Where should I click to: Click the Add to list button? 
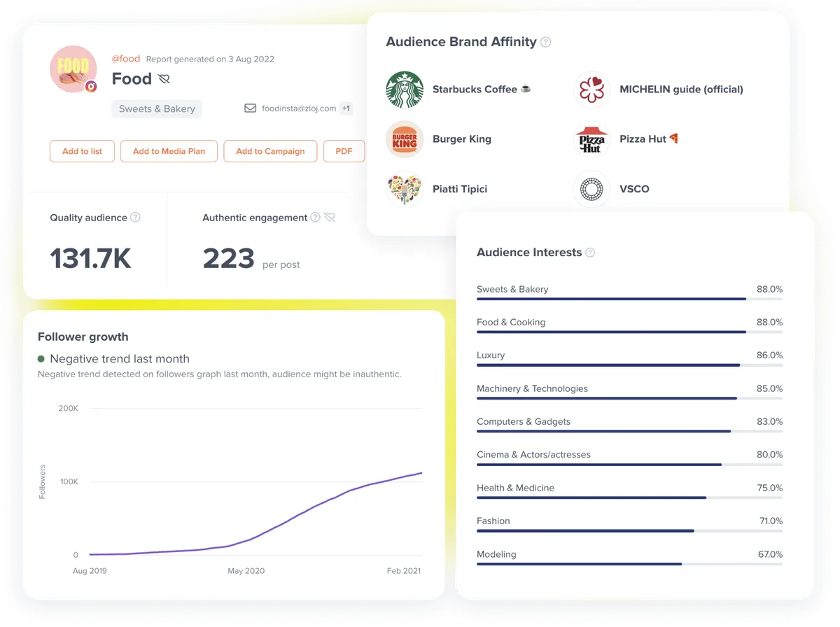pyautogui.click(x=82, y=151)
